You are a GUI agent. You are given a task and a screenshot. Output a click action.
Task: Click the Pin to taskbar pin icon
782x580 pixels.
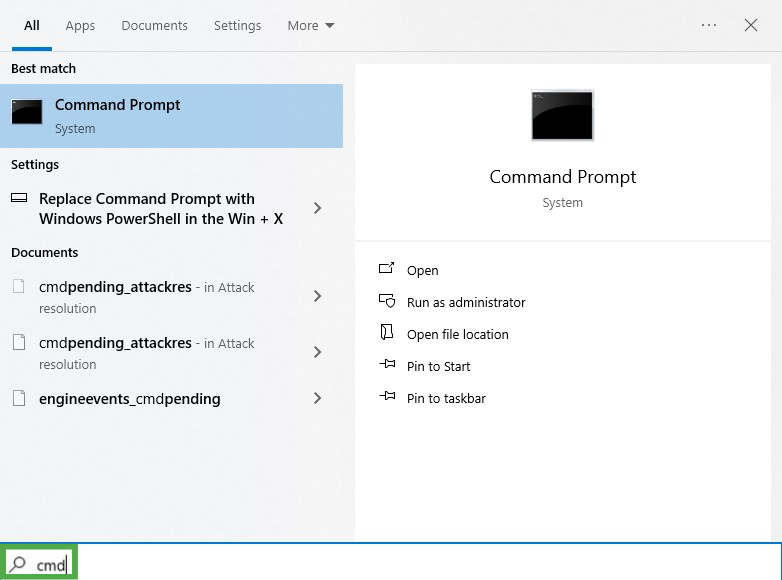(x=387, y=396)
